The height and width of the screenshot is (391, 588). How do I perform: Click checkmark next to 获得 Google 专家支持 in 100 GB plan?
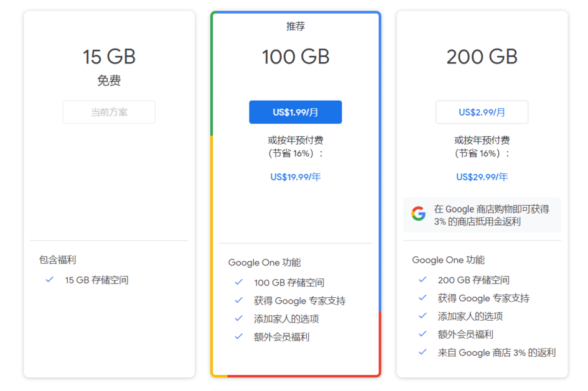tap(238, 300)
